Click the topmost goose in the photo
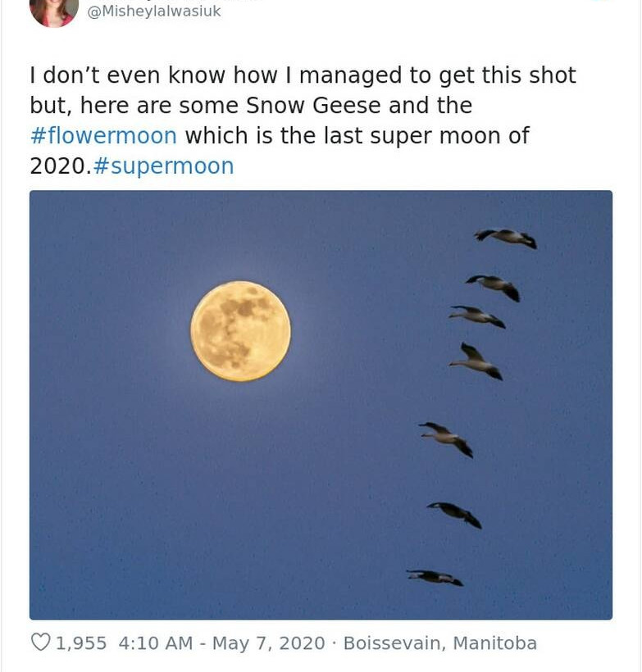 coord(506,238)
